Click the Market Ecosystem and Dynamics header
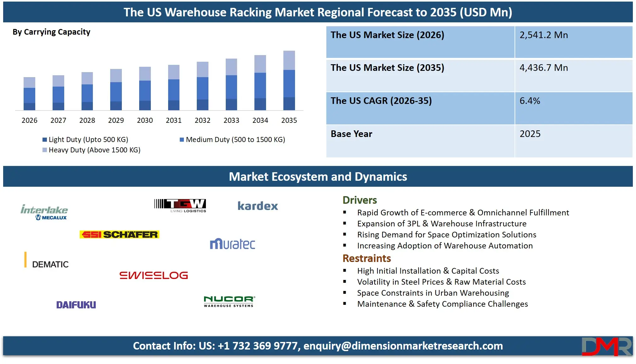Viewport: 636px width, 364px height. [318, 177]
